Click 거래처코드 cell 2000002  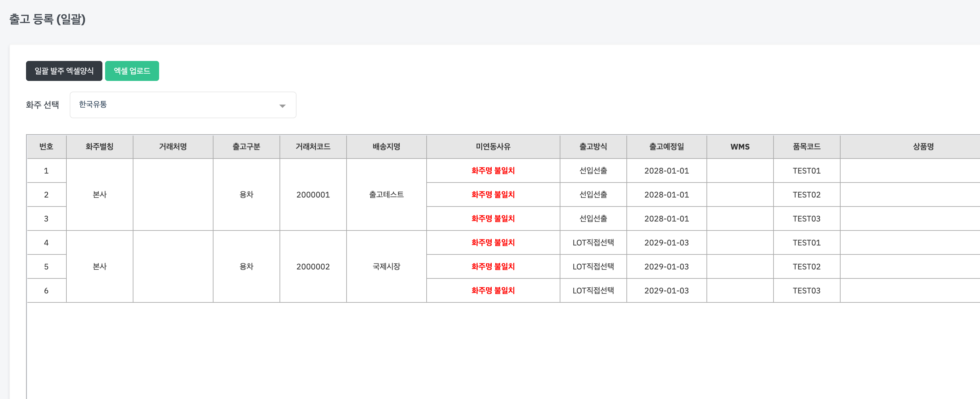pos(313,266)
